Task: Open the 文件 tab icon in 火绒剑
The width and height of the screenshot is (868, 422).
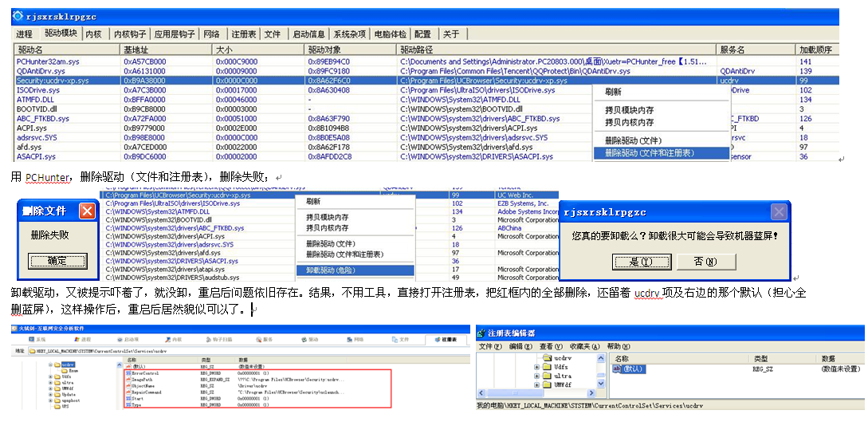Action: coord(395,339)
